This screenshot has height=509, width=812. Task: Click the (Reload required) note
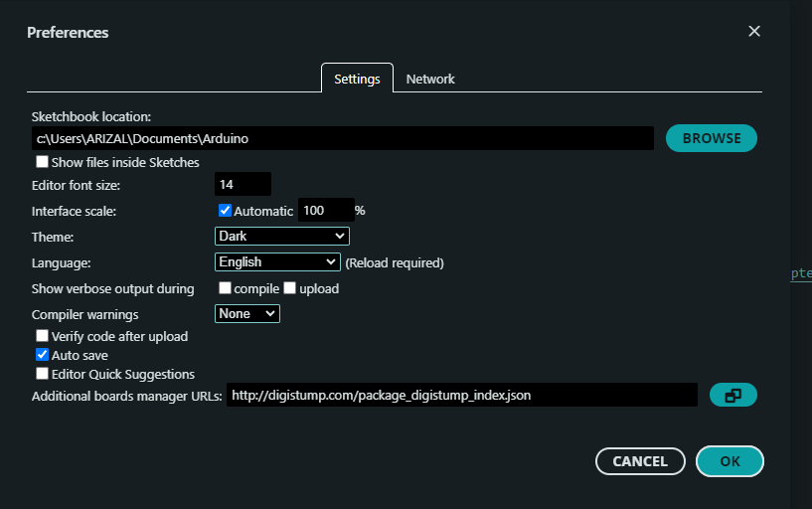click(395, 263)
